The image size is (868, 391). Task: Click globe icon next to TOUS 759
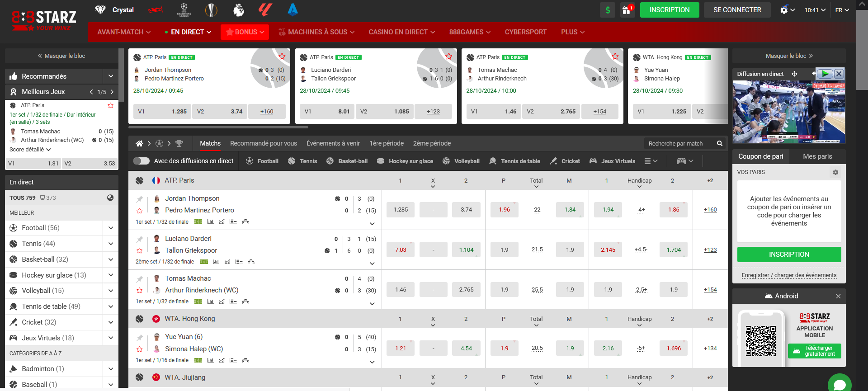tap(110, 198)
